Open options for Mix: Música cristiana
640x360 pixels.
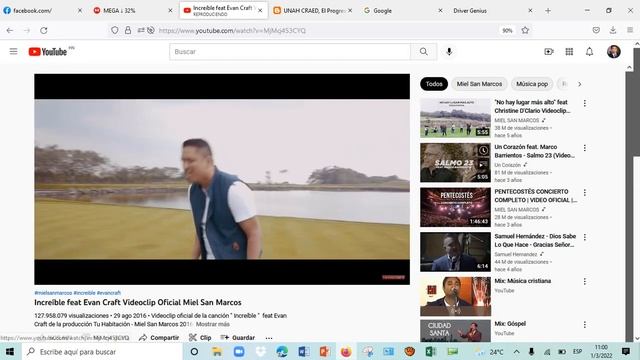click(585, 281)
